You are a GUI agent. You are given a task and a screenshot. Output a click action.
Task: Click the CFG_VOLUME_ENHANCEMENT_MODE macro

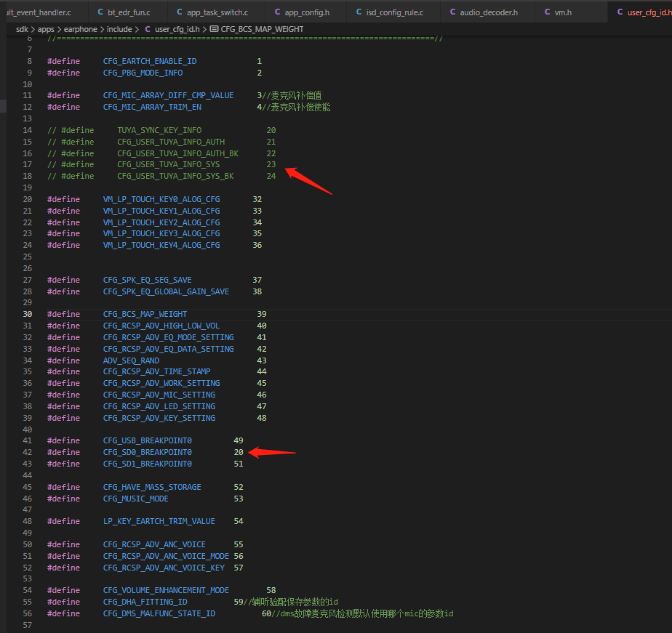click(x=166, y=590)
